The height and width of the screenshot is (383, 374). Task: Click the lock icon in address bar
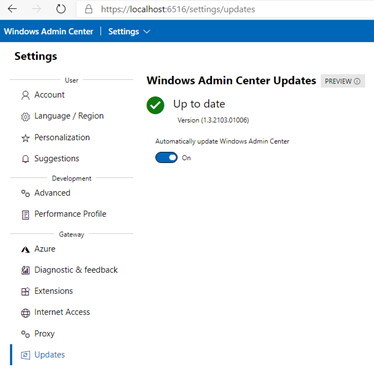tap(88, 9)
